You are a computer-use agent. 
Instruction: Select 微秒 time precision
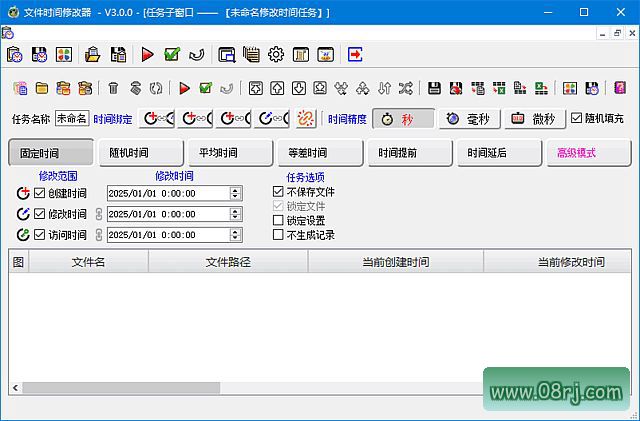coord(535,119)
